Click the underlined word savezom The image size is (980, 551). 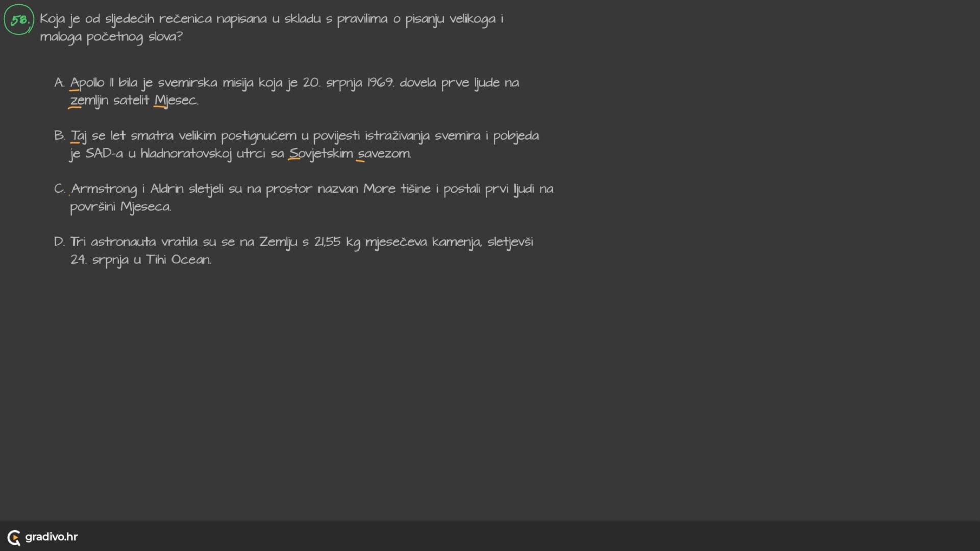384,154
